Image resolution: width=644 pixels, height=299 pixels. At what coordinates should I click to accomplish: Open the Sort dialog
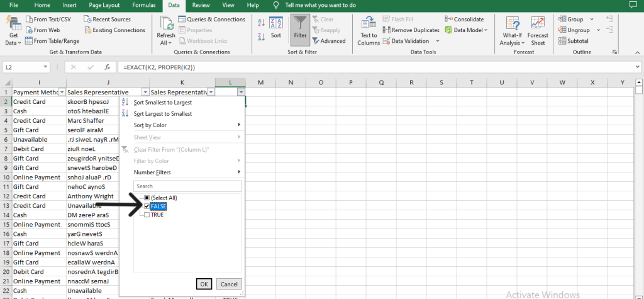point(276,28)
